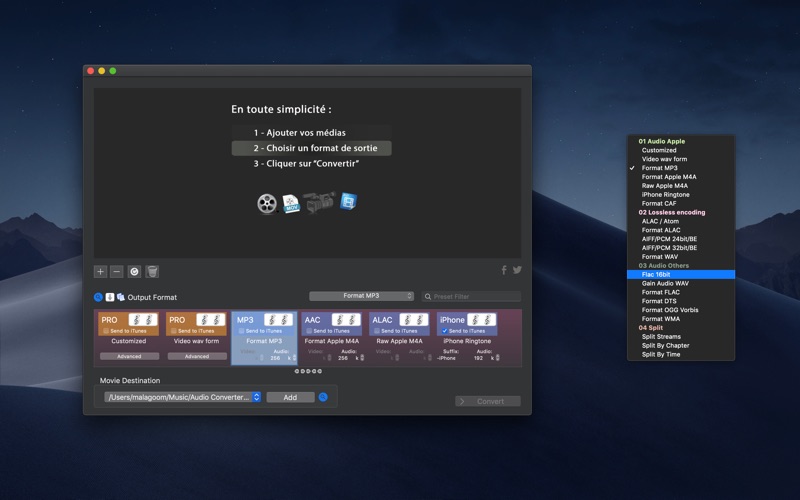Pick Split By Chapter in the menu
The height and width of the screenshot is (500, 800).
pyautogui.click(x=681, y=345)
